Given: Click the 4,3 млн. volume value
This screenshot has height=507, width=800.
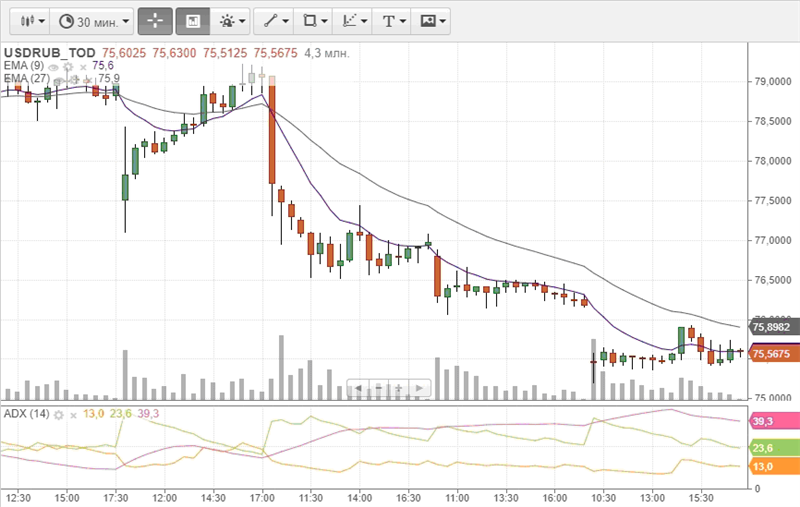Looking at the screenshot, I should 327,53.
